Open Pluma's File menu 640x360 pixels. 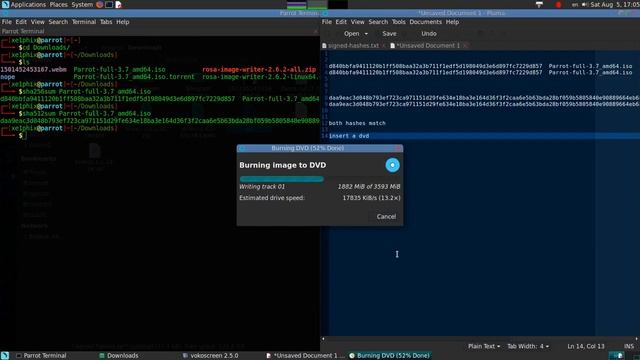coord(327,22)
